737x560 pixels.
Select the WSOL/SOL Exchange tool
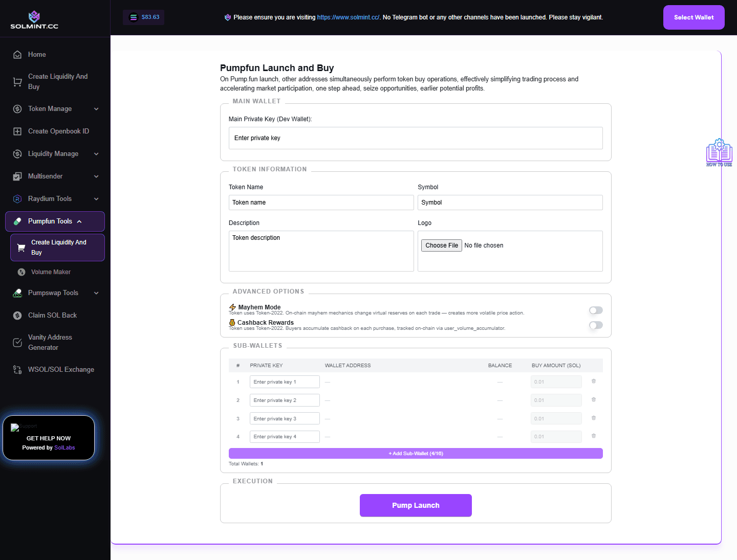pyautogui.click(x=61, y=369)
